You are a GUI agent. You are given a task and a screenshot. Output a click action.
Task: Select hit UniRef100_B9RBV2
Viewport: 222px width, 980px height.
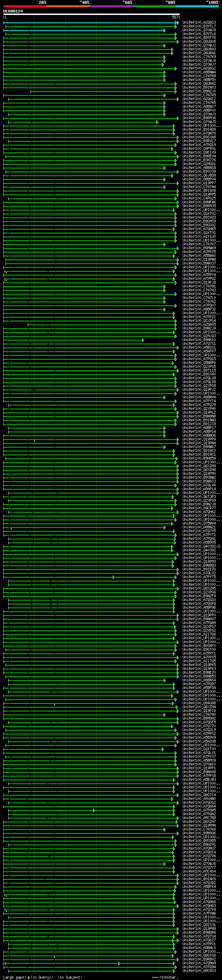pos(199,959)
